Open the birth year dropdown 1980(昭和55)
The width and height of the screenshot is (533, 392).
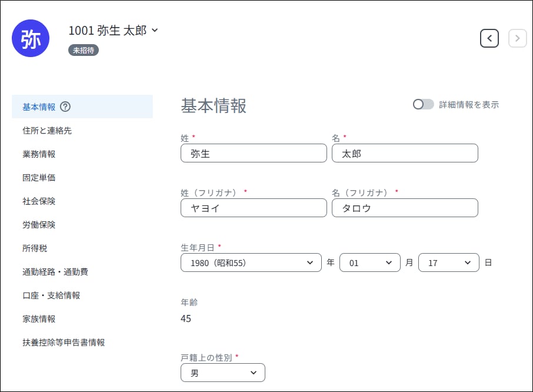point(251,263)
